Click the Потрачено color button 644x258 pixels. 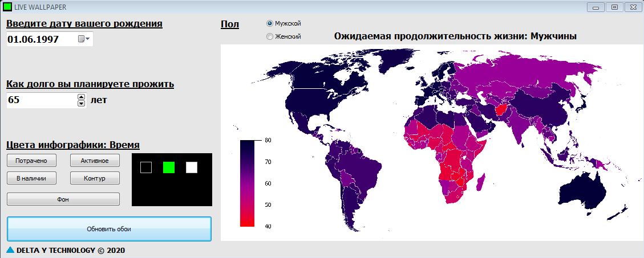pyautogui.click(x=31, y=161)
